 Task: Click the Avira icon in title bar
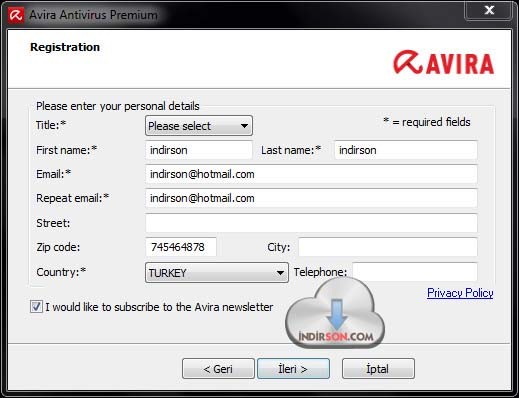(16, 15)
